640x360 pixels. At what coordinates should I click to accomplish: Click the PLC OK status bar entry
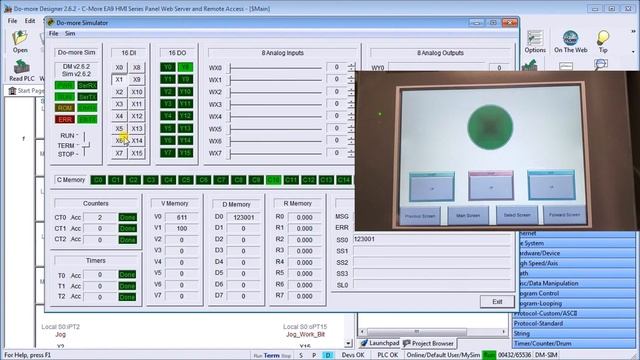[387, 355]
